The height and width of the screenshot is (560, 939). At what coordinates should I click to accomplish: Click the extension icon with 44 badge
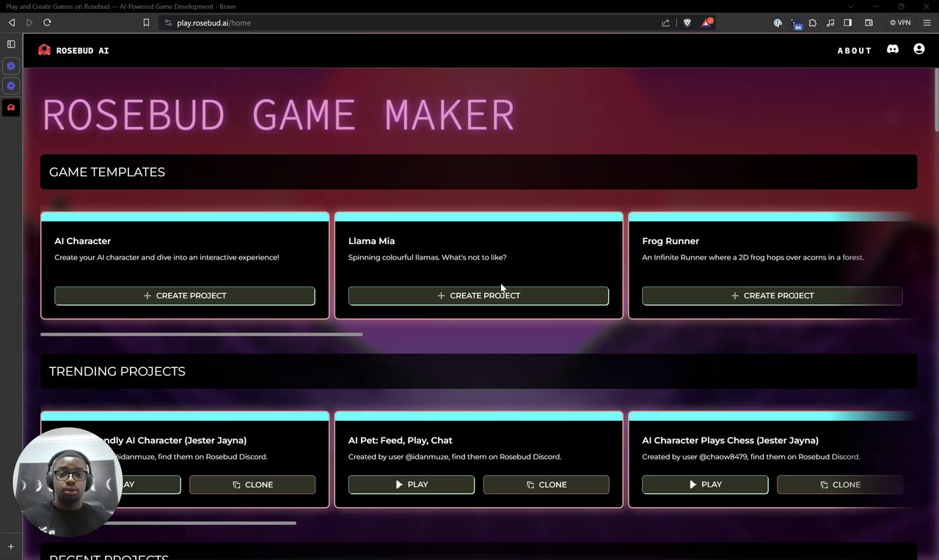click(795, 23)
